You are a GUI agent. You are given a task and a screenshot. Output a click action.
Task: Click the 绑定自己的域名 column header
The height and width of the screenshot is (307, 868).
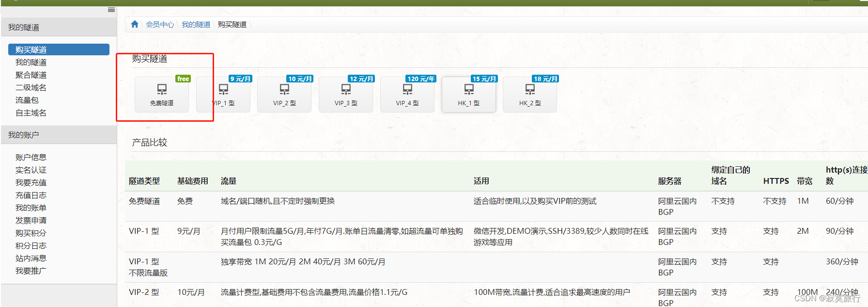(x=731, y=176)
